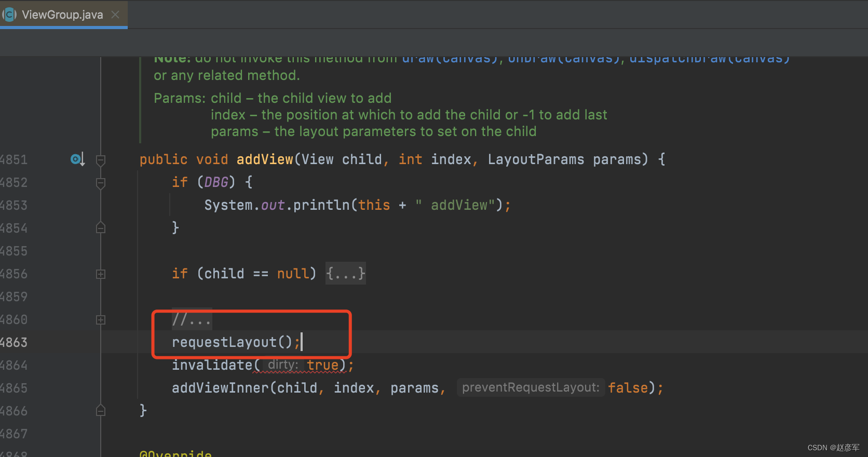This screenshot has height=457, width=868.
Task: Click 'Params: child' documentation line
Action: pos(273,98)
